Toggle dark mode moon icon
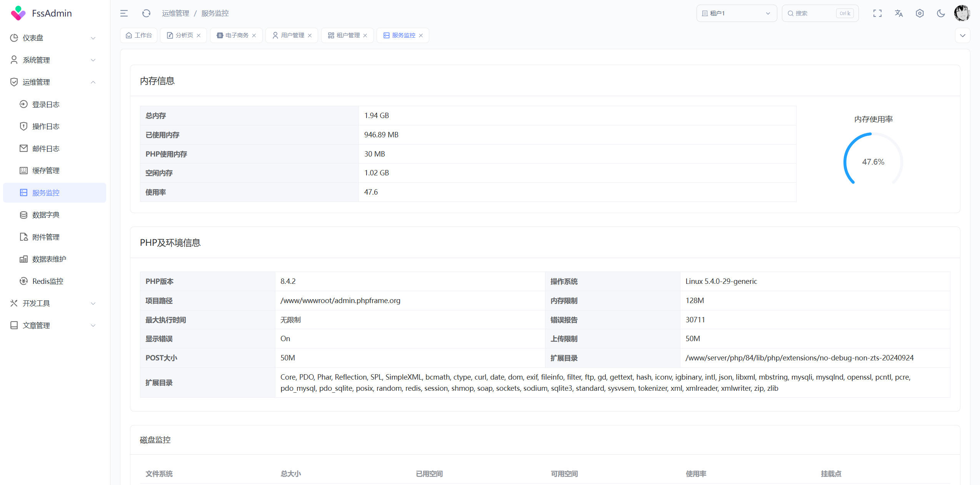The height and width of the screenshot is (485, 980). point(941,13)
